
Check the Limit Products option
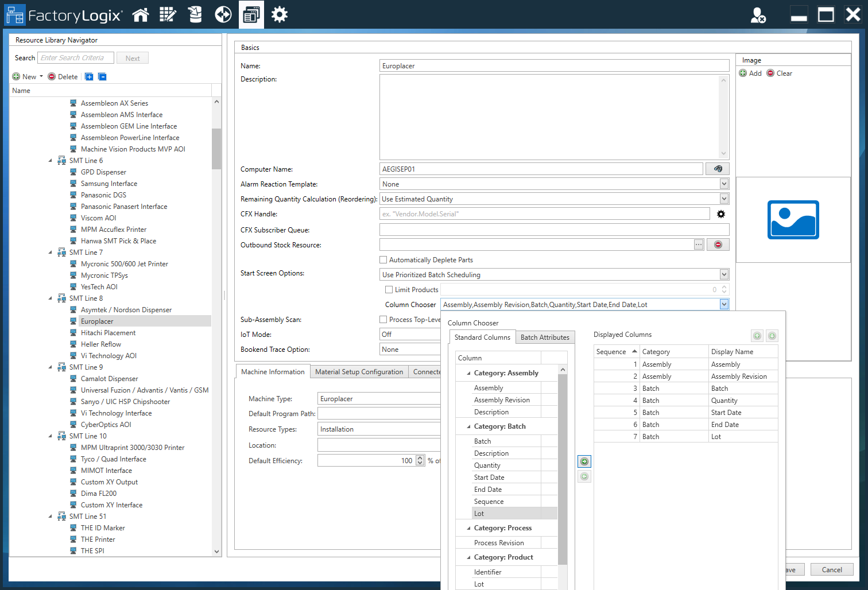click(389, 289)
